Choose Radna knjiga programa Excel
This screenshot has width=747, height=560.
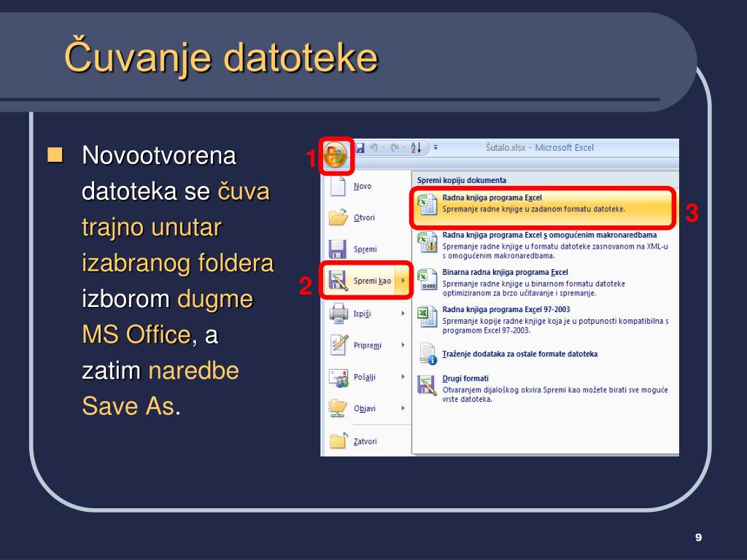click(x=543, y=208)
